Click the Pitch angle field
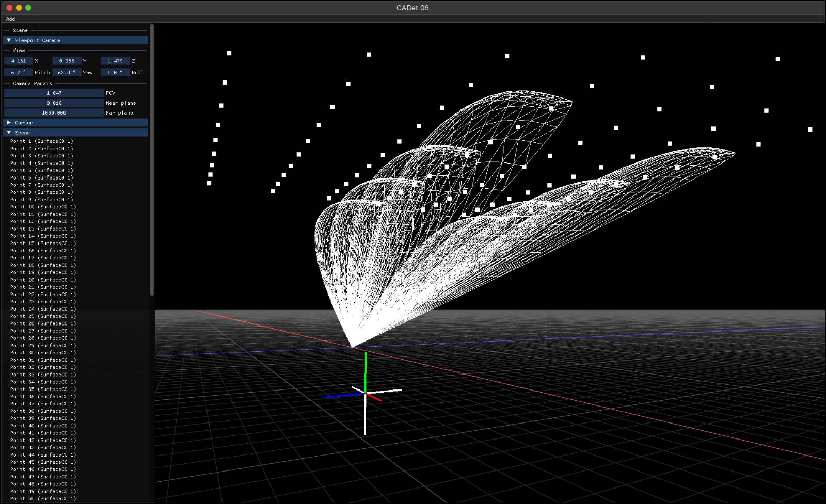 pyautogui.click(x=19, y=73)
